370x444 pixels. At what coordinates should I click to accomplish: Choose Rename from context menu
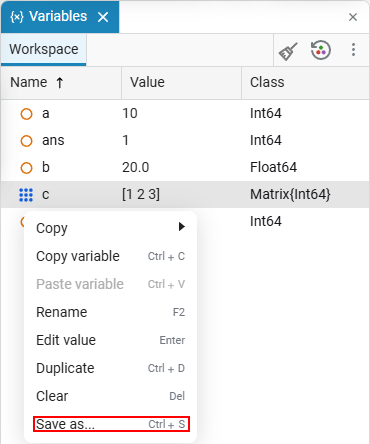[x=110, y=312]
